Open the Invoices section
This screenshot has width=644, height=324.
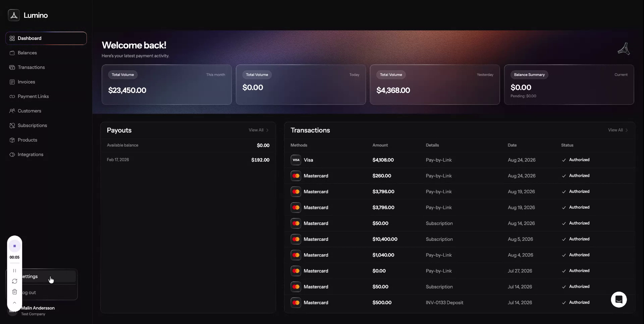point(46,82)
